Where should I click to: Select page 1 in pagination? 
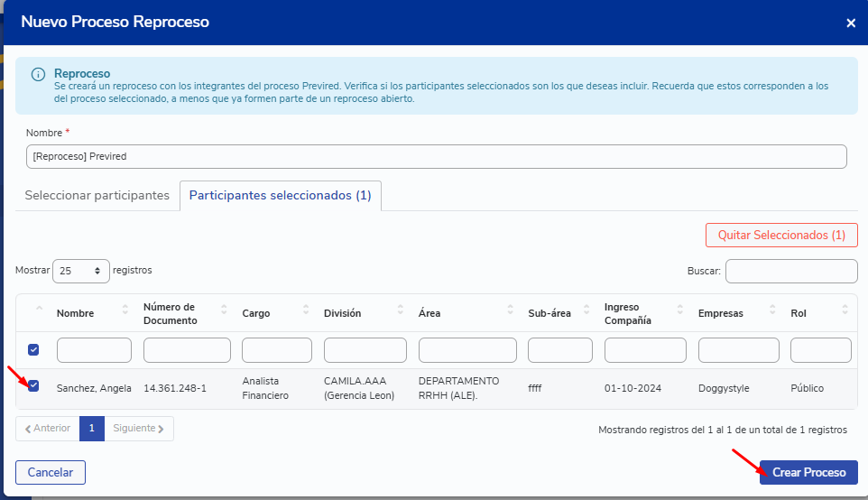(92, 429)
